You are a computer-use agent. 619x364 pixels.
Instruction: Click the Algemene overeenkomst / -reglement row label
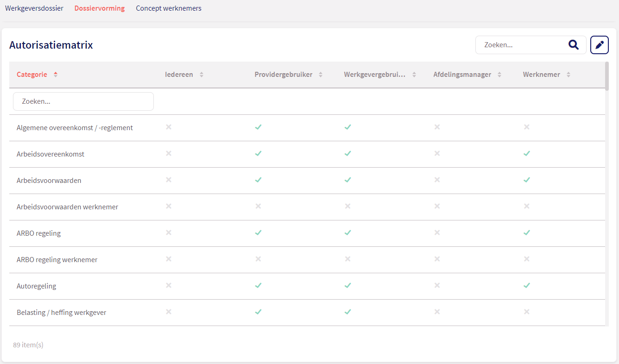[x=75, y=128]
